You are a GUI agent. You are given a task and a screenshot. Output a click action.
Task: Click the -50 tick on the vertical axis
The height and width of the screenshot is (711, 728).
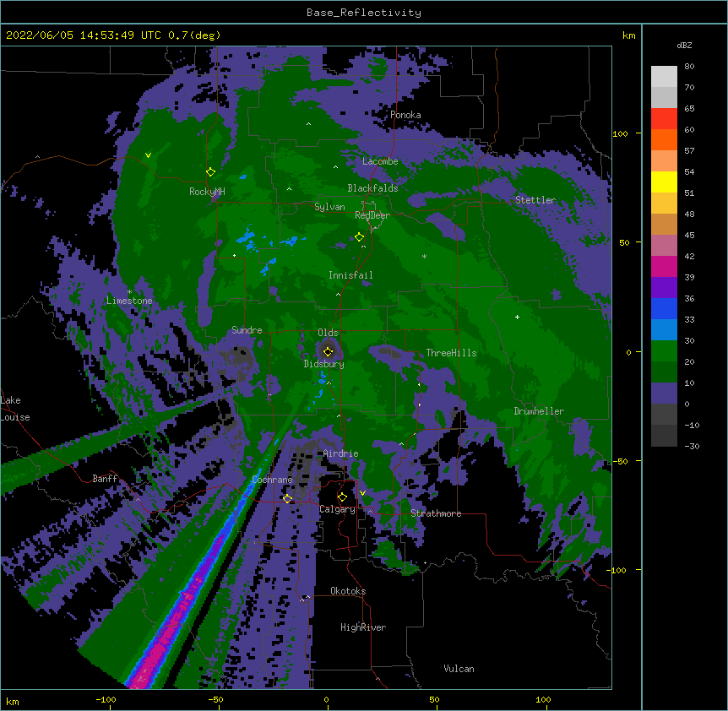[620, 461]
